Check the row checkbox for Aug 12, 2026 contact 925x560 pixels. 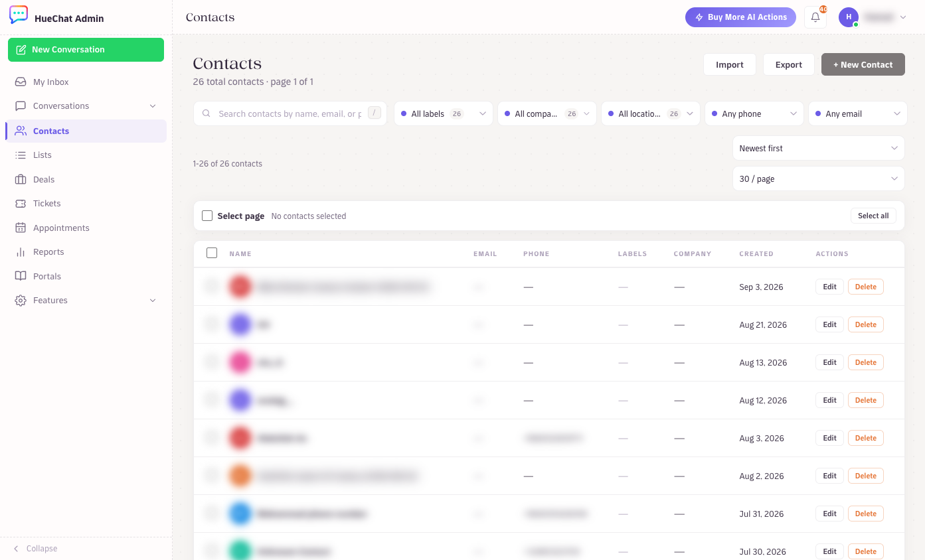212,400
